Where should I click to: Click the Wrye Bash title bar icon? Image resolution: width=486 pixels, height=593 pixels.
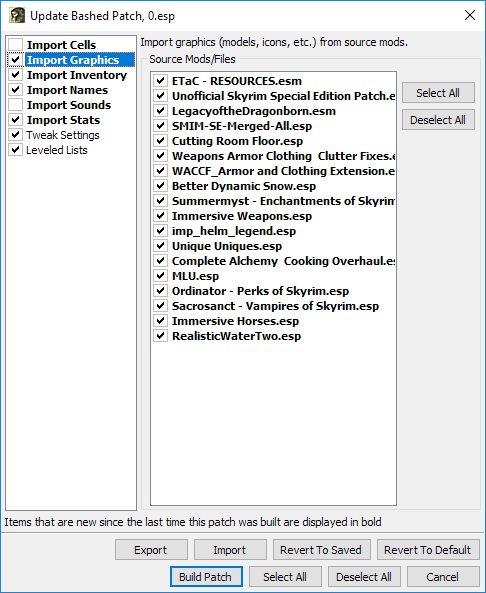(x=17, y=16)
